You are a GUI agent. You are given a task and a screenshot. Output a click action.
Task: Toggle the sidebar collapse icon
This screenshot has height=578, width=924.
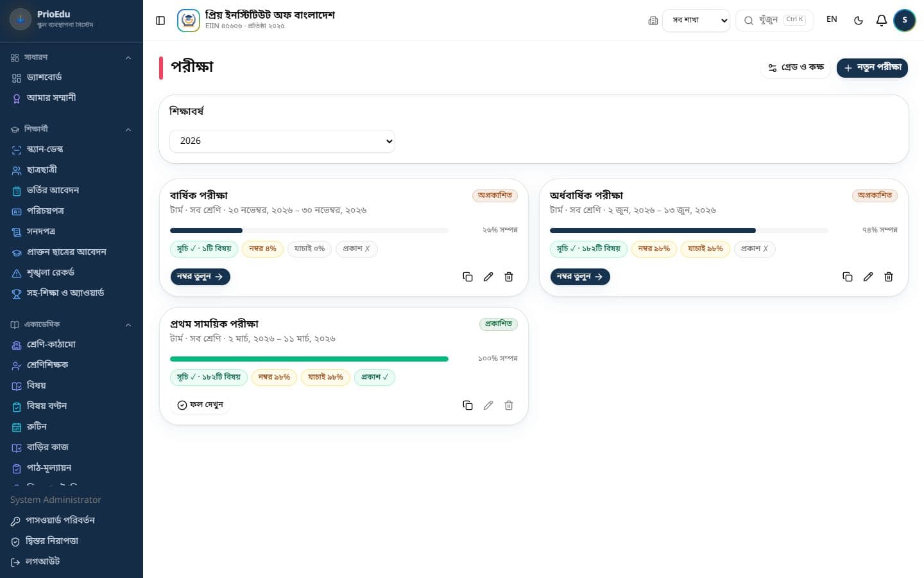point(160,21)
